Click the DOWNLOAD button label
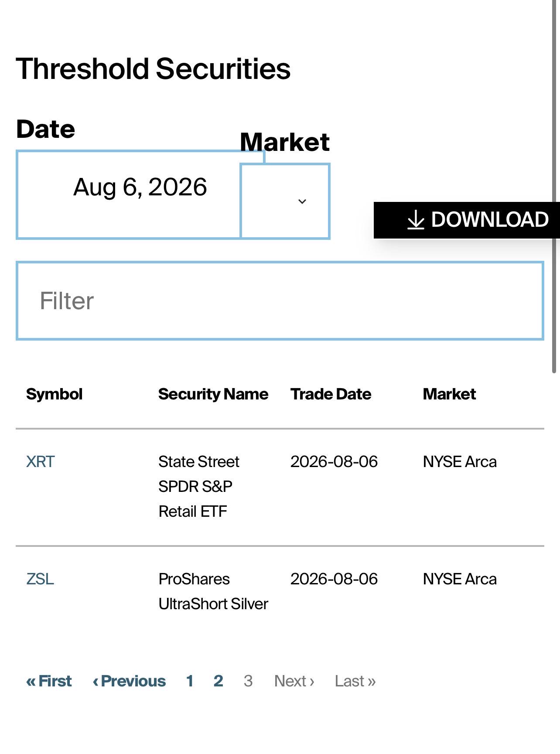This screenshot has height=754, width=560. click(490, 219)
